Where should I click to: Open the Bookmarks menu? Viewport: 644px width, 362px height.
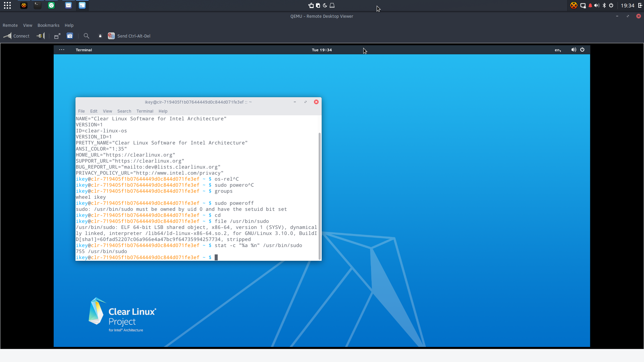pyautogui.click(x=48, y=25)
